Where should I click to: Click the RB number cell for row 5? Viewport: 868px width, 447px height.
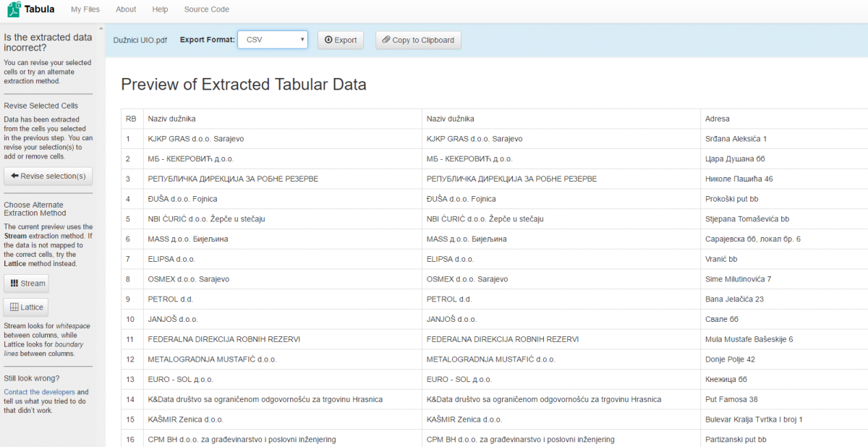coord(132,219)
